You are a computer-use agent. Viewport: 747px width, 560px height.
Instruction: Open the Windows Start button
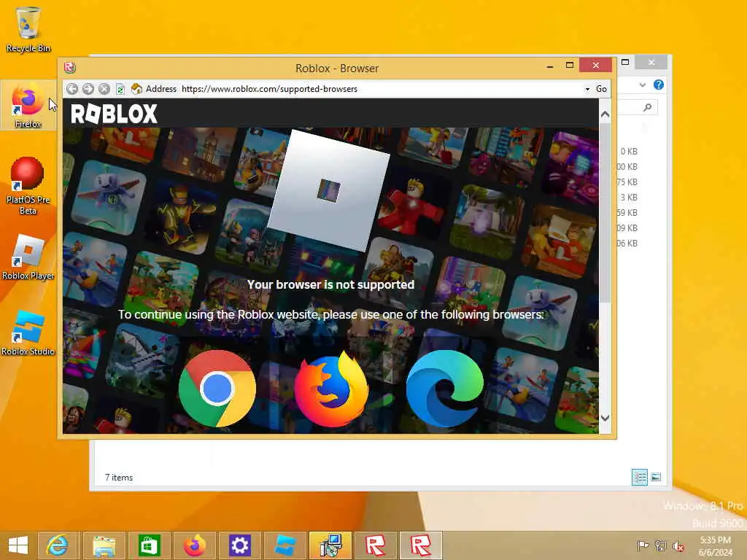click(x=18, y=545)
